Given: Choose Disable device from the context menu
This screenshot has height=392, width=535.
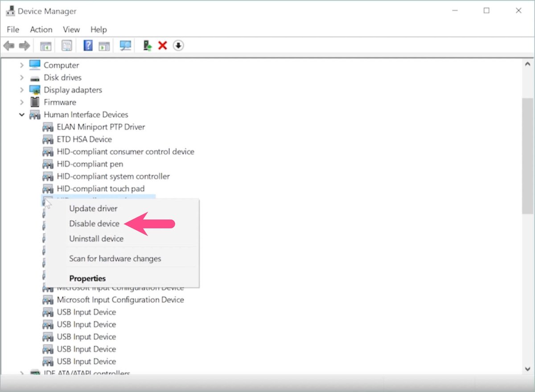Looking at the screenshot, I should (94, 224).
